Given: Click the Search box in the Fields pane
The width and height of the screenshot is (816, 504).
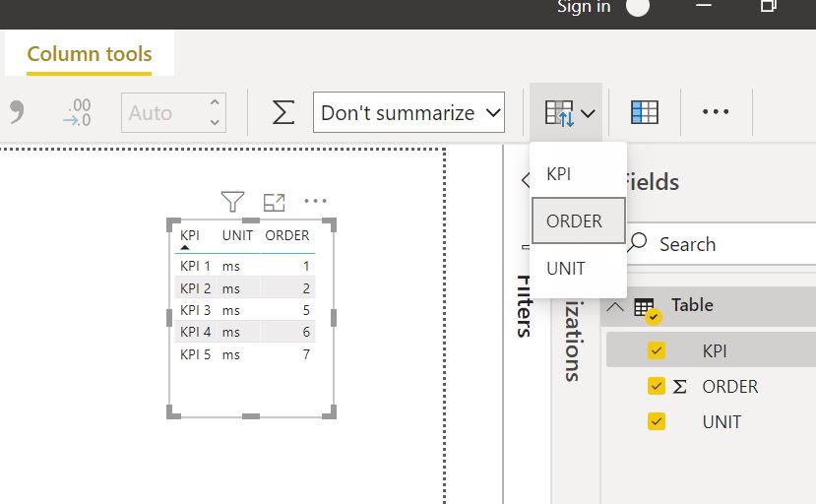Looking at the screenshot, I should coord(722,244).
